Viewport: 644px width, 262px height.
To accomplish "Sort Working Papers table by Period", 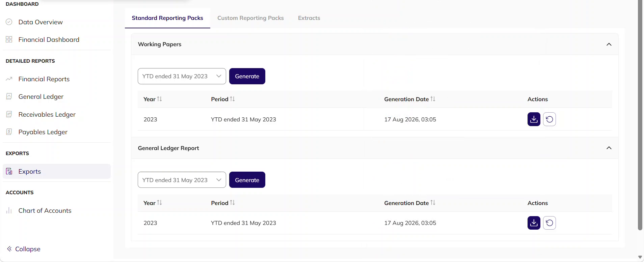I will (x=232, y=99).
